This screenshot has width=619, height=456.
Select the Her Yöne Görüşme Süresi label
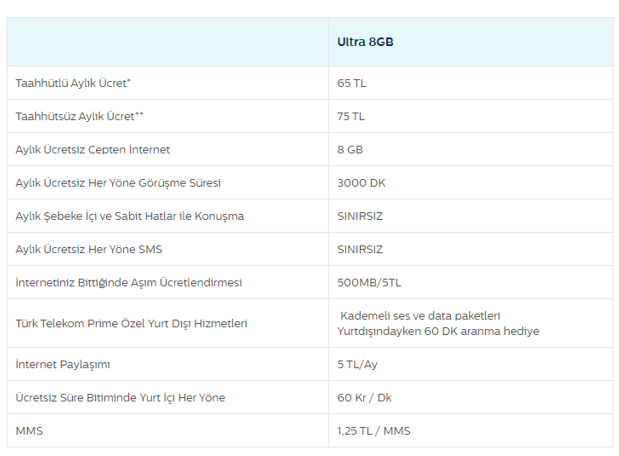tap(118, 183)
